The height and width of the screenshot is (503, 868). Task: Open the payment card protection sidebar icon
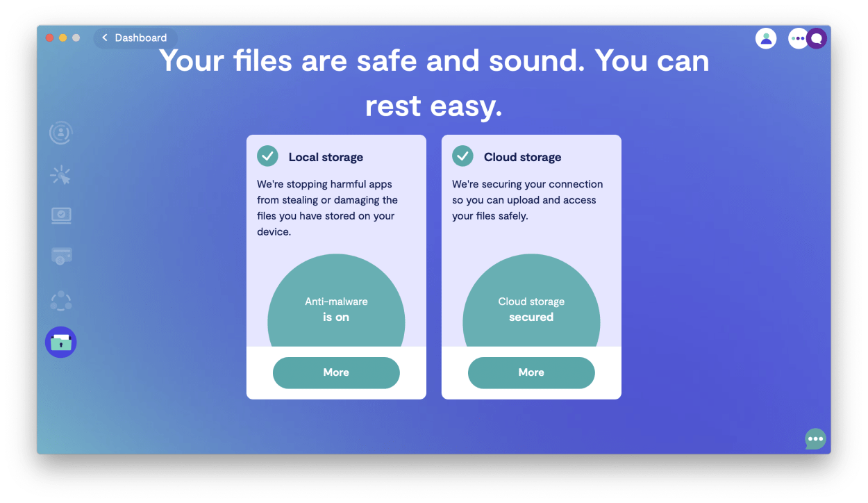tap(61, 256)
